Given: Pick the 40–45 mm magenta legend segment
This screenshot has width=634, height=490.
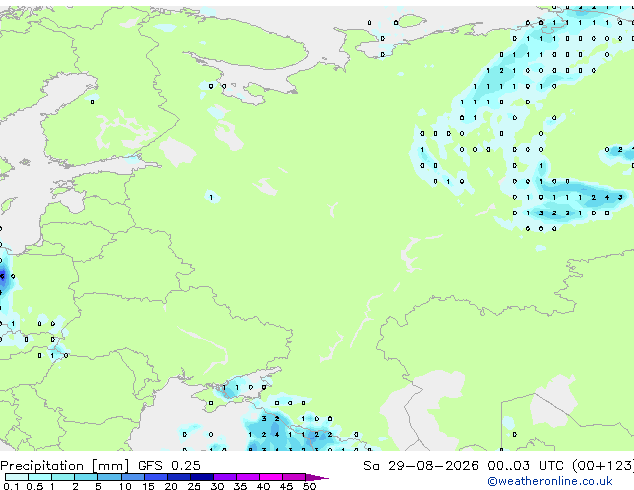Looking at the screenshot, I should pyautogui.click(x=271, y=477).
